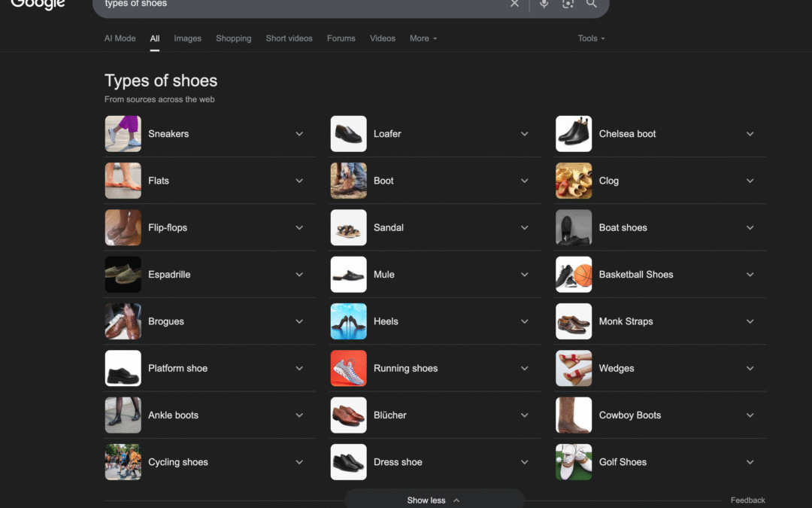This screenshot has height=508, width=812.
Task: Click the voice search microphone icon
Action: tap(544, 4)
